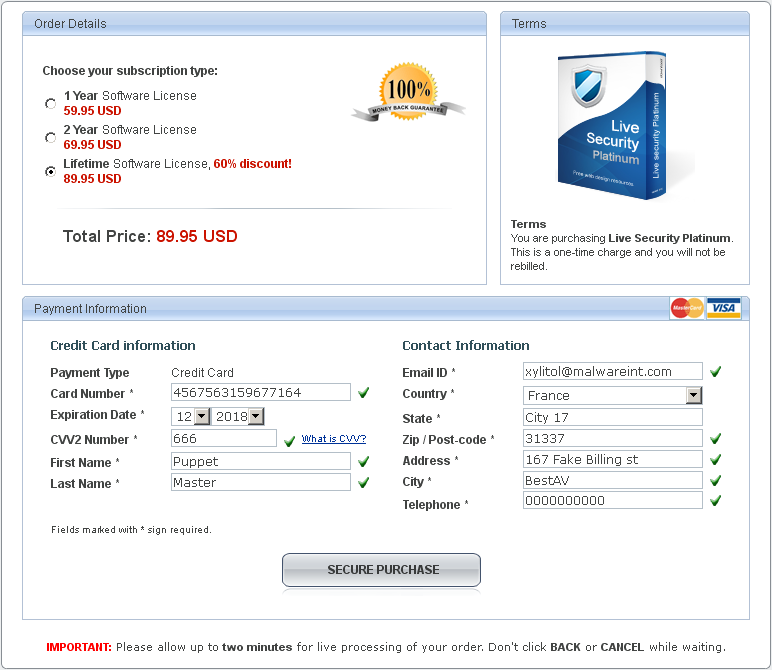Click into the CVV2 Number field
The height and width of the screenshot is (670, 772).
tap(224, 438)
